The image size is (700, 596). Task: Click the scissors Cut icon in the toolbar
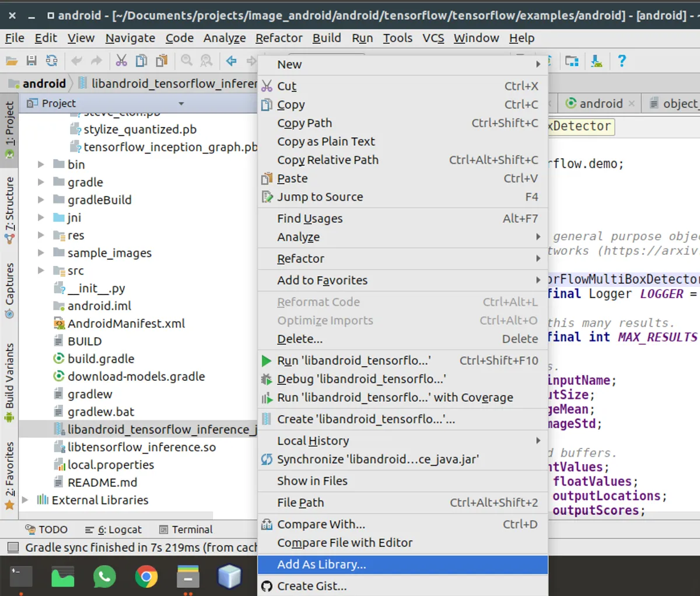(x=121, y=61)
